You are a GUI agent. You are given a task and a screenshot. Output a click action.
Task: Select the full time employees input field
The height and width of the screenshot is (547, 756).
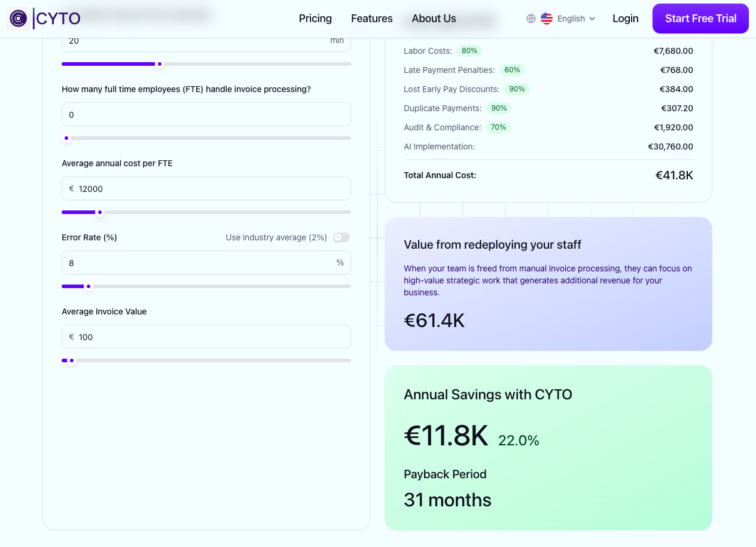point(206,114)
